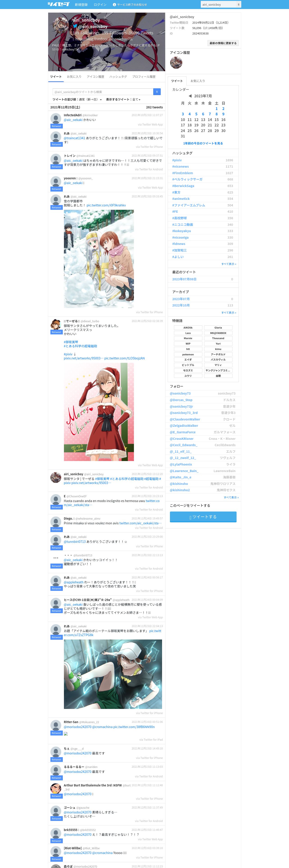This screenshot has width=289, height=868.
Task: Open pic.twitter.com/i0F9krahkv link
Action: pyautogui.click(x=106, y=205)
